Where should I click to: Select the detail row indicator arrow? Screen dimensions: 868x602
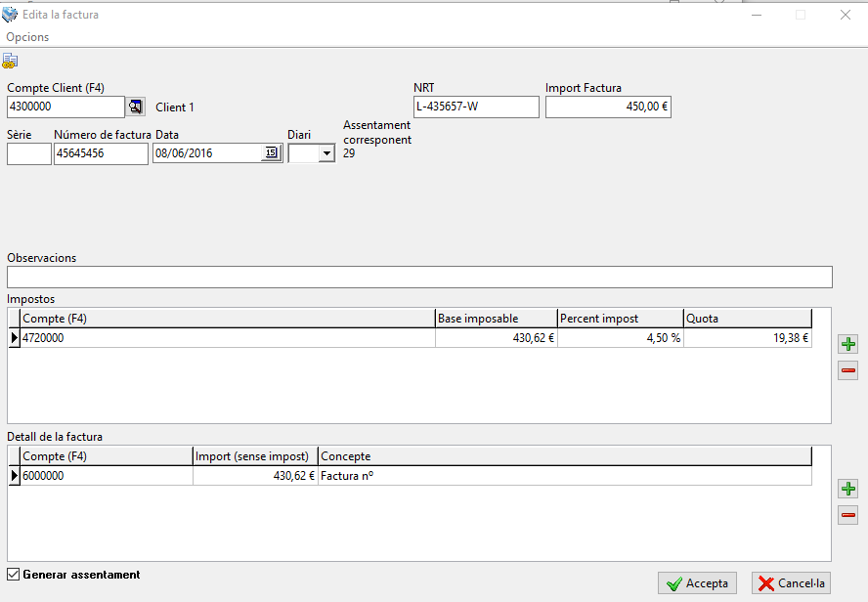[15, 476]
